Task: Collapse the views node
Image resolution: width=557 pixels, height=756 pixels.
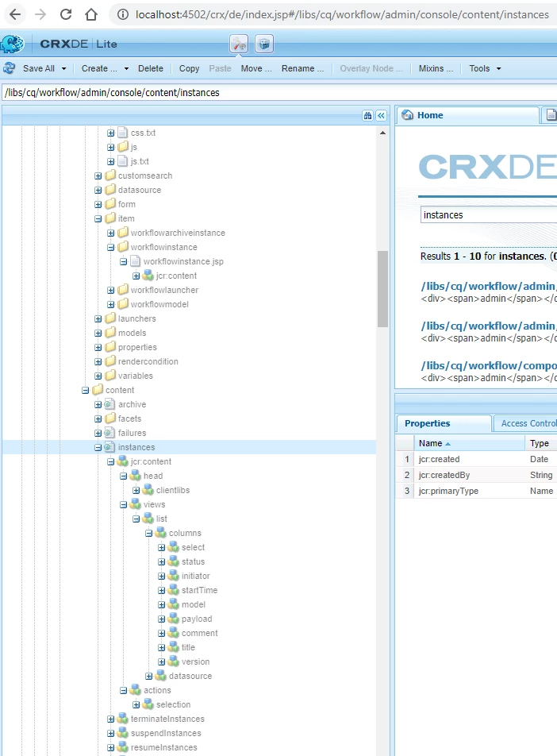Action: pyautogui.click(x=123, y=504)
